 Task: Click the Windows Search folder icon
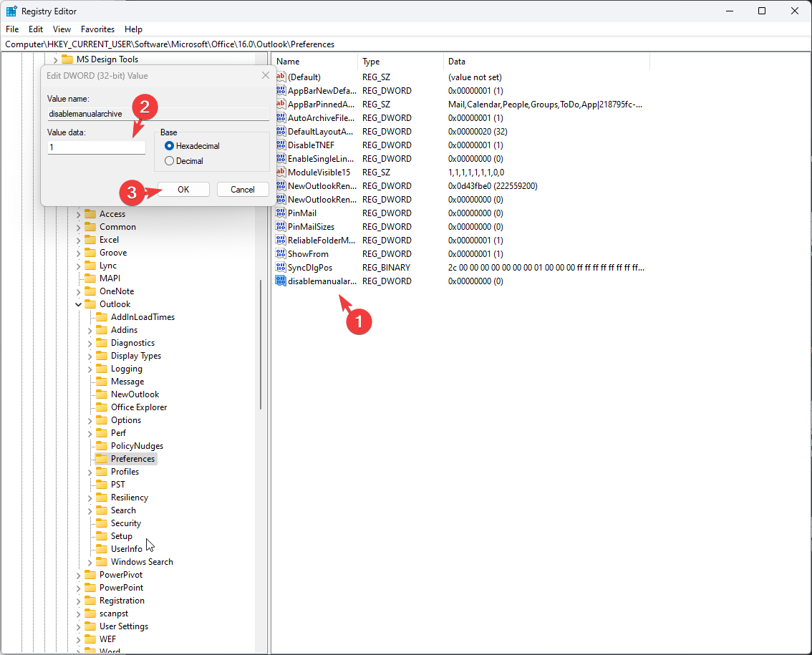point(102,562)
